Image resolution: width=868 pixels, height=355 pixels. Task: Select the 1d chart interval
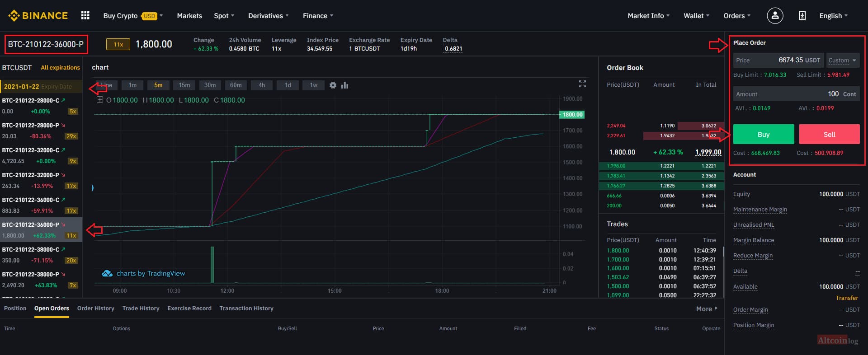(x=288, y=85)
